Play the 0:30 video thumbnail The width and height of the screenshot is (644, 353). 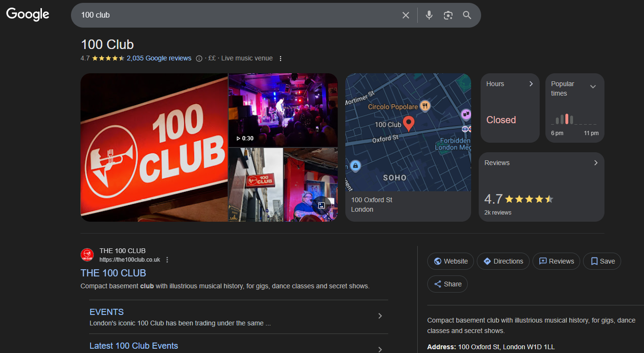coord(283,109)
